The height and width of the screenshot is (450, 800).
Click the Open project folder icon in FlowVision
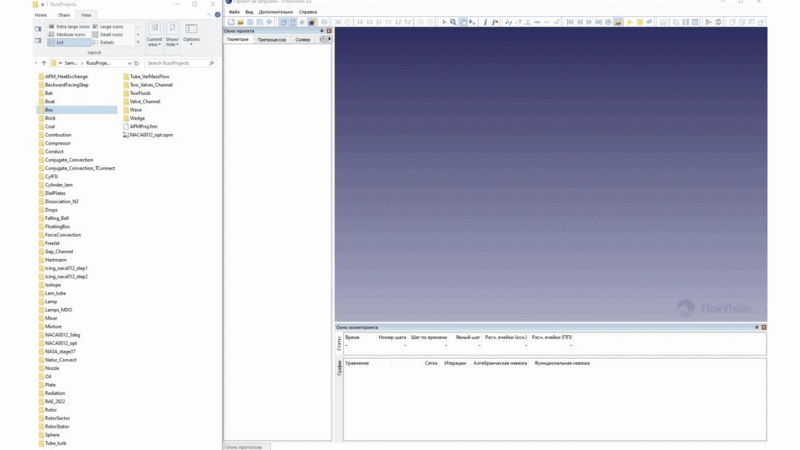(240, 22)
